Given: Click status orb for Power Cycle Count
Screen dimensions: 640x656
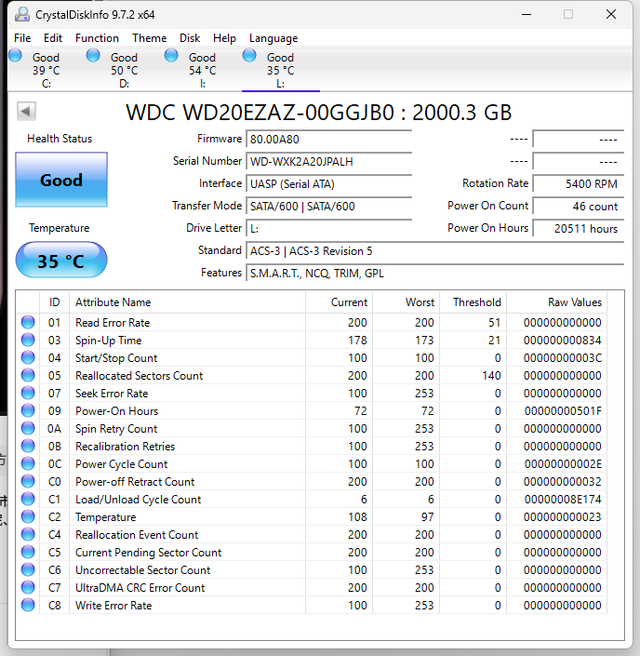Looking at the screenshot, I should coord(28,464).
